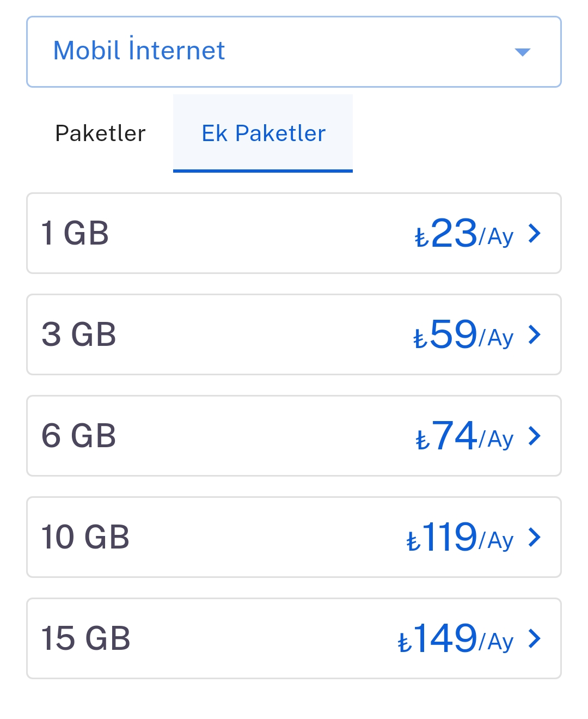Choose the 1 GB package label

point(75,234)
